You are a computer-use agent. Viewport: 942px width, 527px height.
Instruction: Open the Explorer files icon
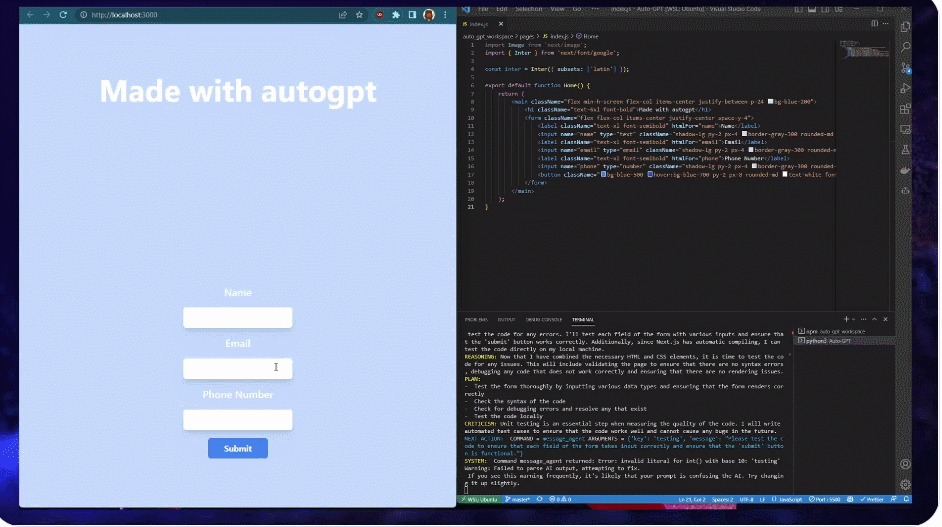point(905,27)
